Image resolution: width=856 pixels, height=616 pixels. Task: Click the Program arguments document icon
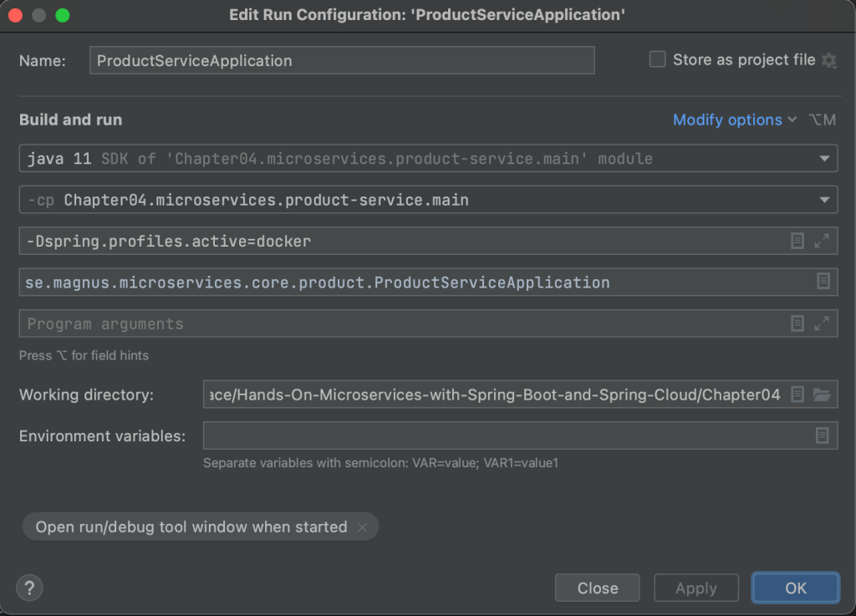click(797, 323)
